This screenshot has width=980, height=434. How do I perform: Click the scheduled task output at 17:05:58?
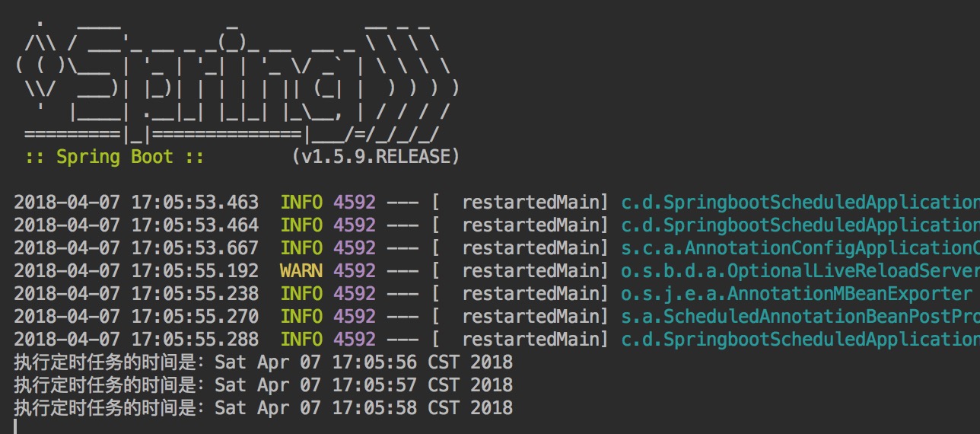(263, 408)
